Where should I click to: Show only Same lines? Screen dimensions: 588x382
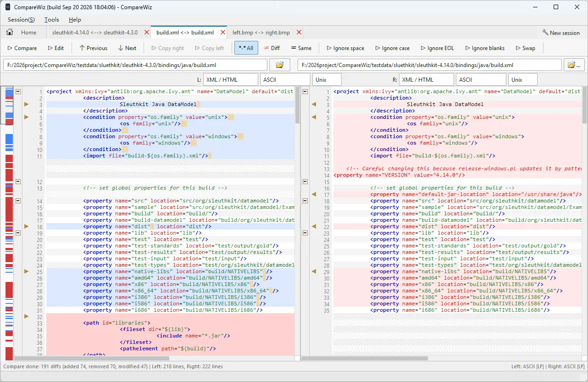pyautogui.click(x=301, y=48)
